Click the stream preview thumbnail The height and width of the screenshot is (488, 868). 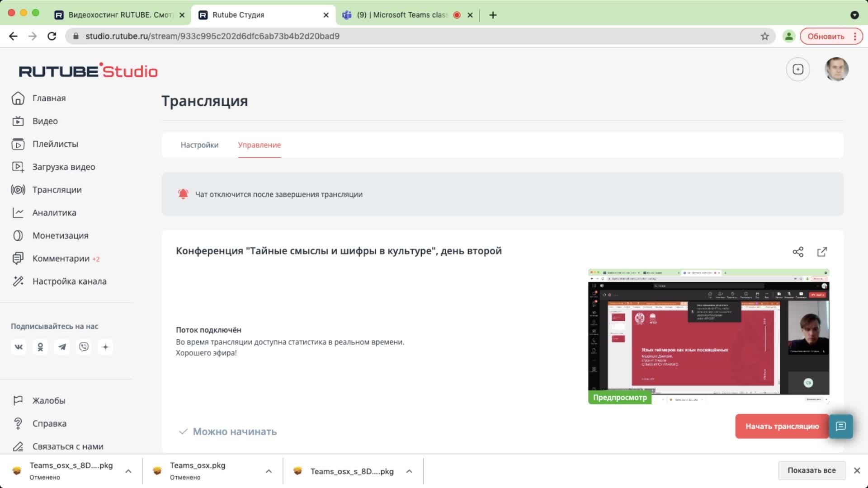pos(708,334)
